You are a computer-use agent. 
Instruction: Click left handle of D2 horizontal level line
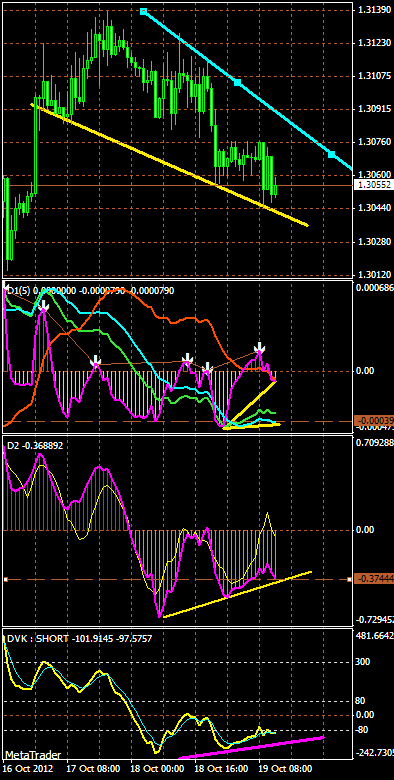coord(5,580)
